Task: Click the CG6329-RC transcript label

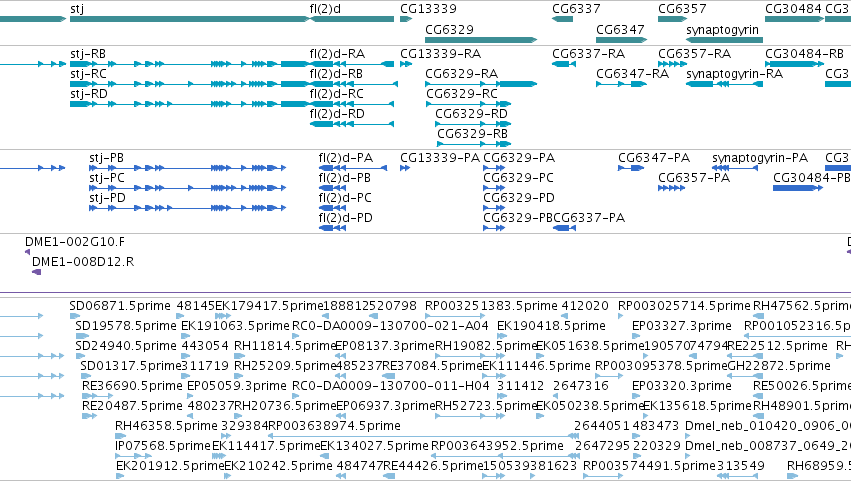Action: (x=462, y=94)
